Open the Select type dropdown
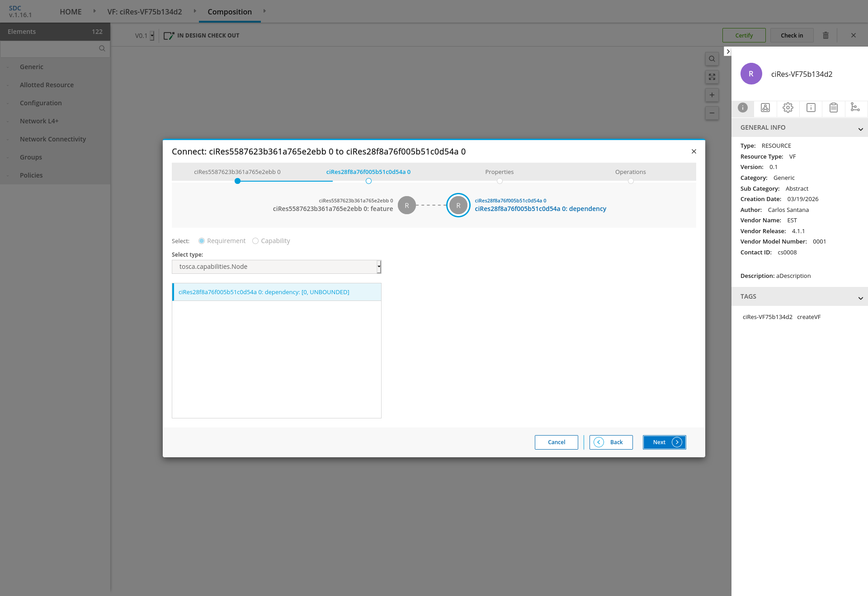 (276, 267)
